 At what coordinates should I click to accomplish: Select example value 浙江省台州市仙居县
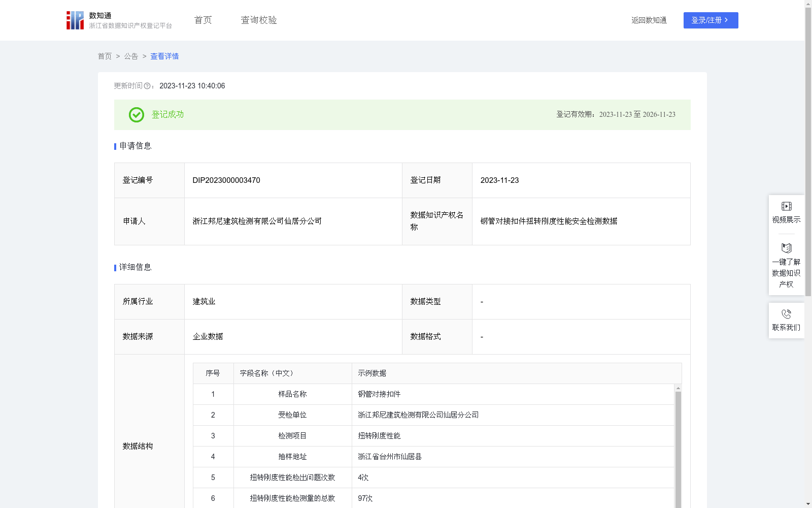390,457
